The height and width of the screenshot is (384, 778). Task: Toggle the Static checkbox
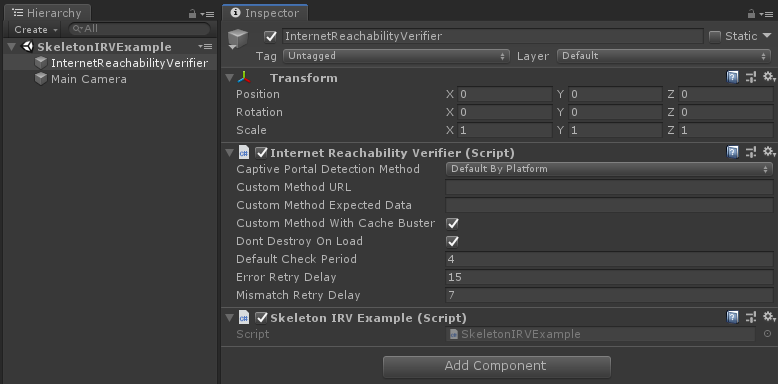click(x=714, y=36)
